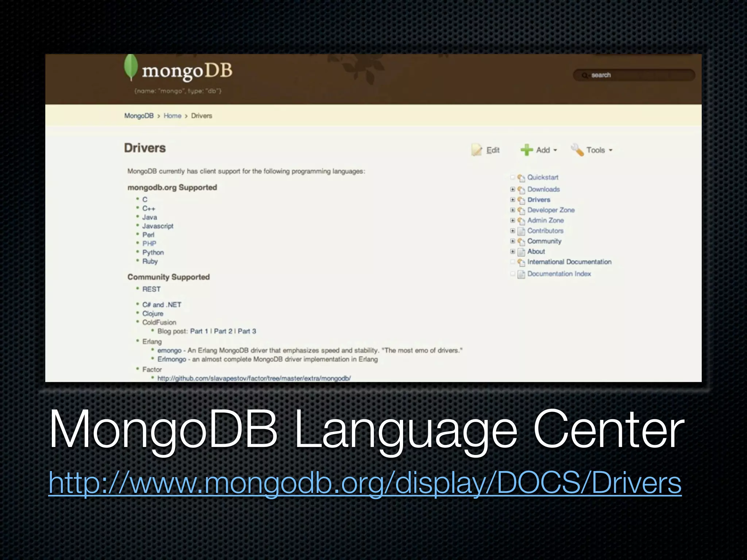Click the green Add plus icon
Viewport: 747px width, 560px height.
click(526, 150)
